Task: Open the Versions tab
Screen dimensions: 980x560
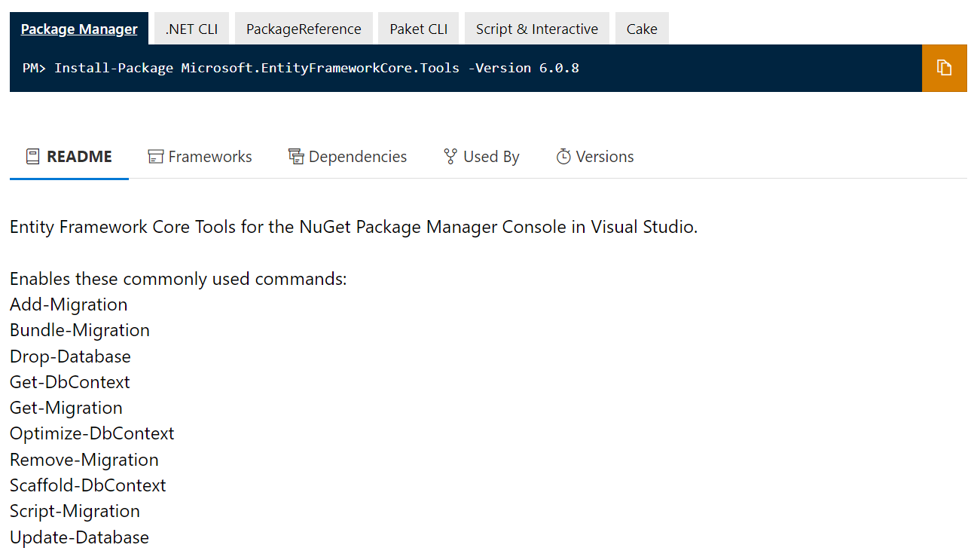Action: pos(595,157)
